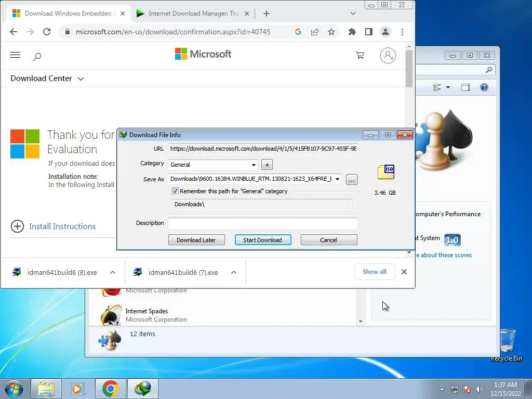Expand the Save As path dropdown
532x399 pixels.
(337, 179)
